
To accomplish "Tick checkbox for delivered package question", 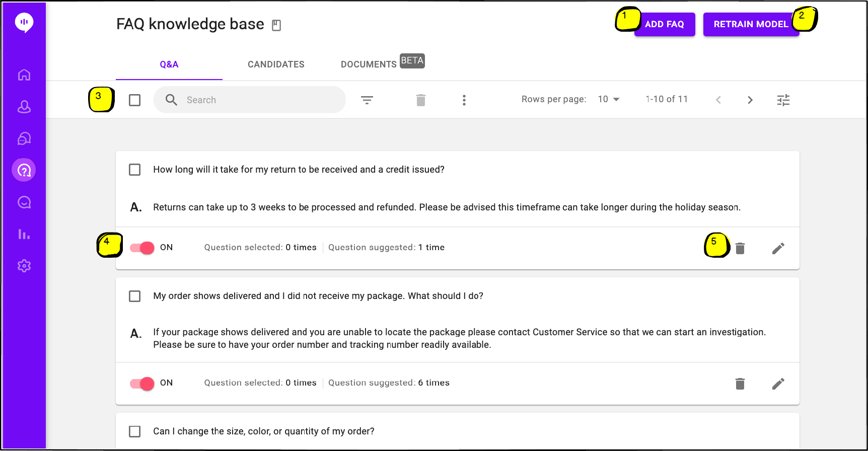I will pyautogui.click(x=135, y=296).
